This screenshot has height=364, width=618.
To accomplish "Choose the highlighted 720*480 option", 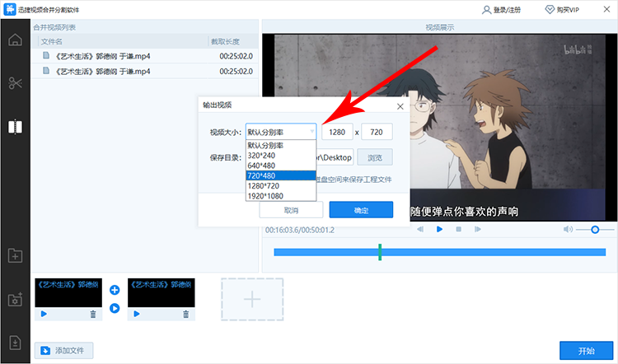I will 281,175.
